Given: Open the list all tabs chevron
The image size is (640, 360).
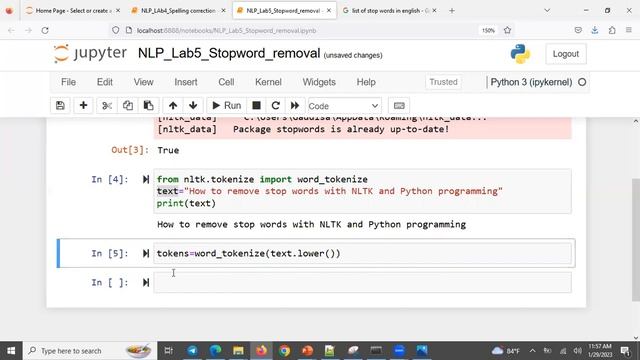Looking at the screenshot, I should pos(547,11).
